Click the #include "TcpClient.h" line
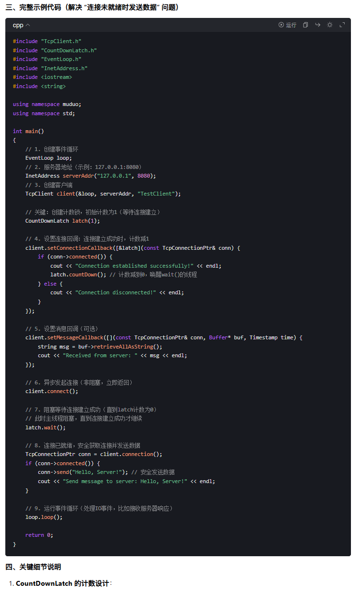 point(47,41)
